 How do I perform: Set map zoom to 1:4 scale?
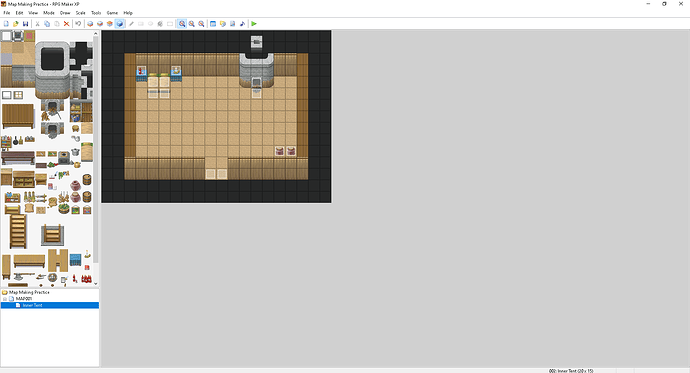201,24
